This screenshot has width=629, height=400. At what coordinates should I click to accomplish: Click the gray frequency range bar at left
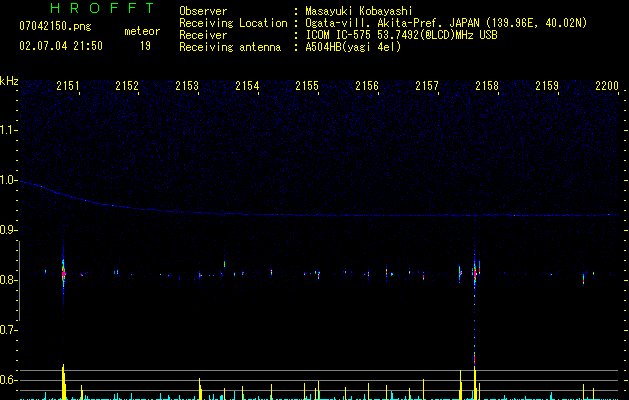(20, 281)
